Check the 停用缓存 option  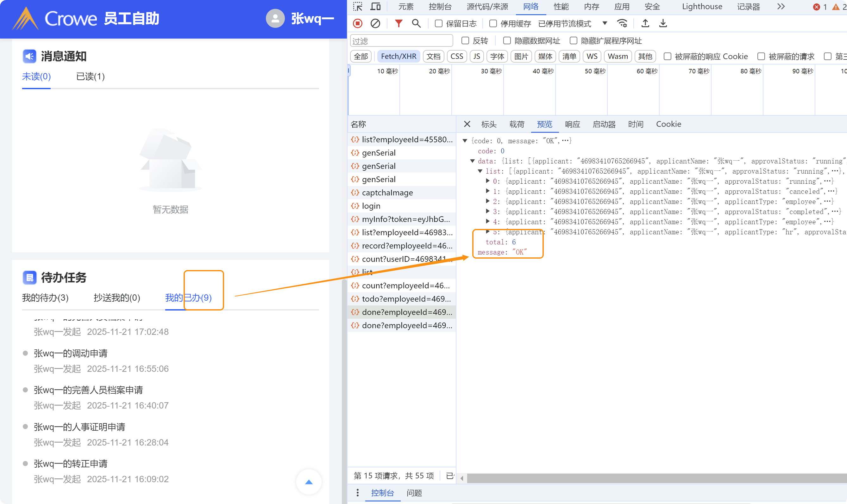493,23
